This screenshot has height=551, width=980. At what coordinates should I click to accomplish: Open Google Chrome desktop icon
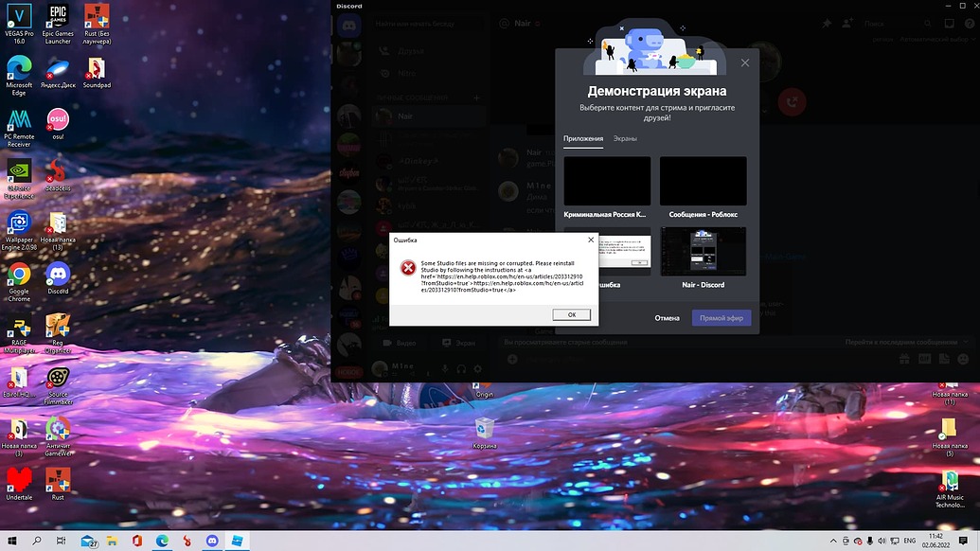click(19, 282)
